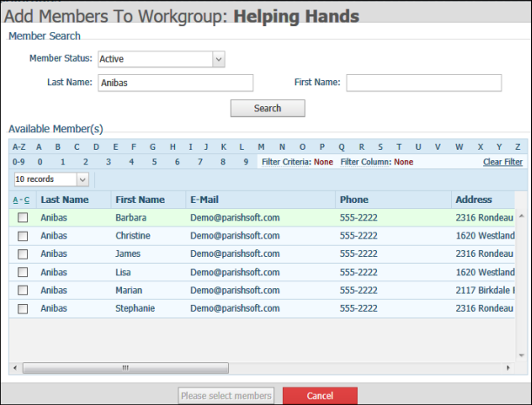Click the red Cancel button
Viewport: 532px width, 405px height.
[x=320, y=395]
